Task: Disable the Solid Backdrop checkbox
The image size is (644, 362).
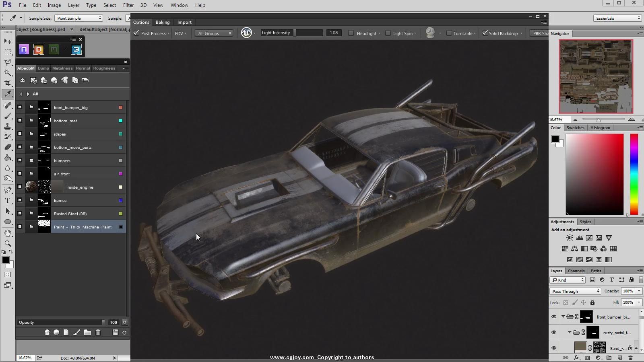Action: click(485, 33)
